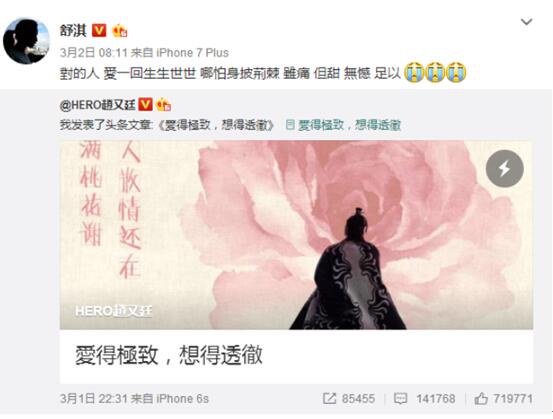Open the @HERO趙又廷 mention link
The image size is (553, 419).
point(97,105)
